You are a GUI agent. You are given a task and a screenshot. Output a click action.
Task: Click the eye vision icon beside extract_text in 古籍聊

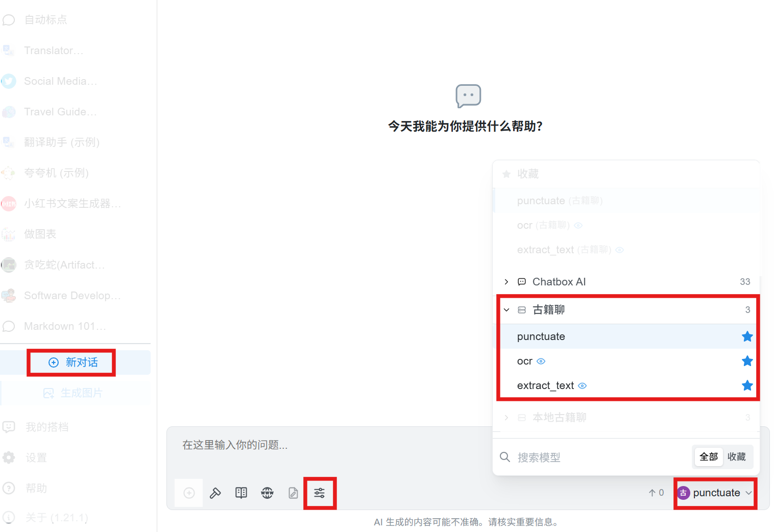[582, 386]
